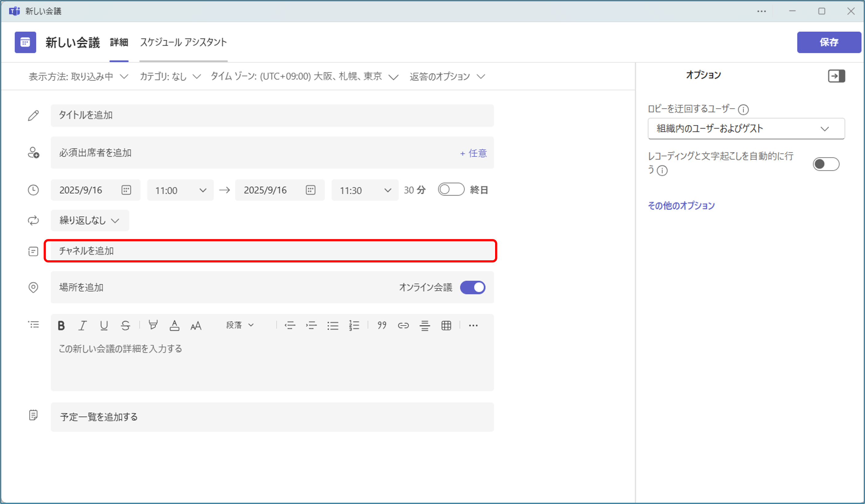Open the end date calendar picker
This screenshot has width=865, height=504.
click(310, 190)
